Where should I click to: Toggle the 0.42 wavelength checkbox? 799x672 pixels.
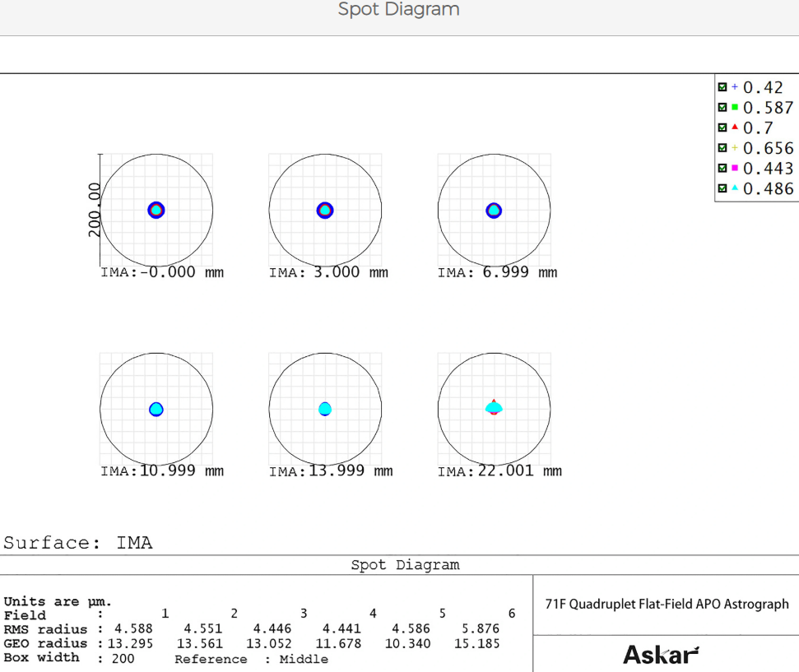[722, 87]
